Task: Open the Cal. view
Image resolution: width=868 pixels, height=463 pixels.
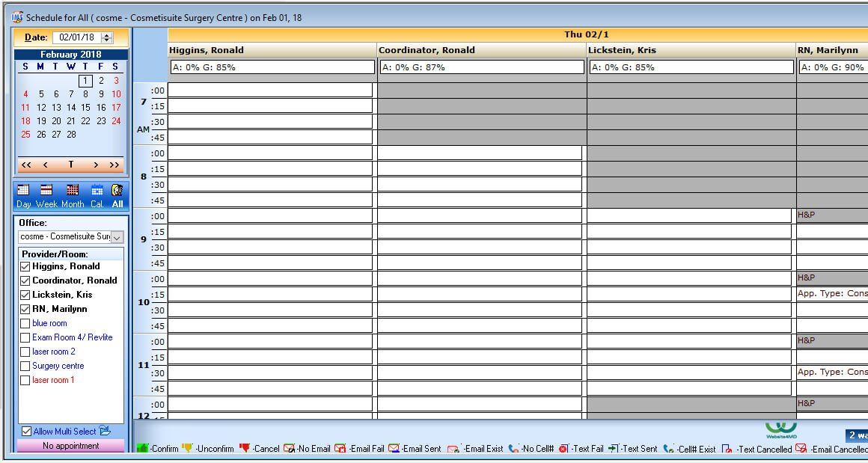Action: (x=97, y=197)
